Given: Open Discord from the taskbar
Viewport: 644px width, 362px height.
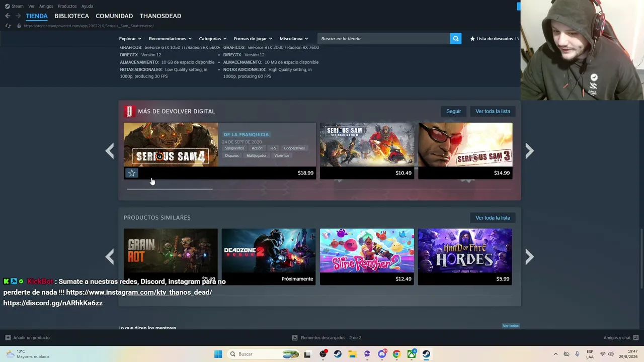Looking at the screenshot, I should click(382, 354).
